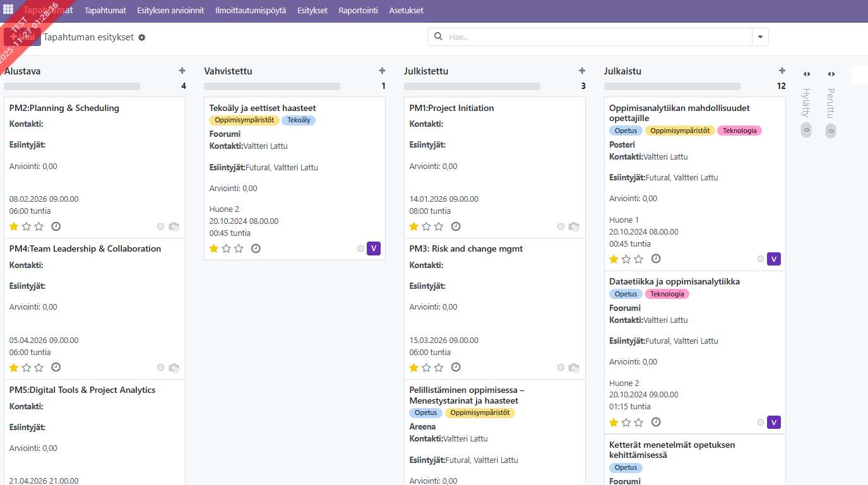Click the Uusi button
The width and height of the screenshot is (868, 485).
click(x=22, y=37)
